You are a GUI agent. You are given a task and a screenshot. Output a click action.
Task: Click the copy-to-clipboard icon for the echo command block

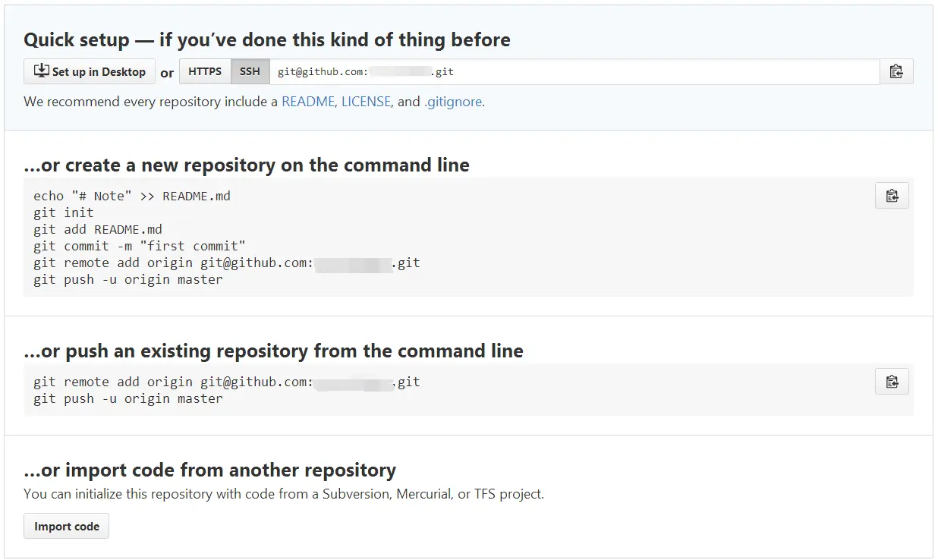[892, 195]
